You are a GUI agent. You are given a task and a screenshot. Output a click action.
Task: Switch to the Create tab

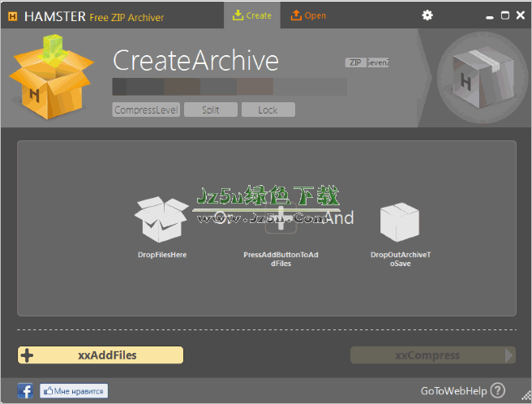[251, 15]
